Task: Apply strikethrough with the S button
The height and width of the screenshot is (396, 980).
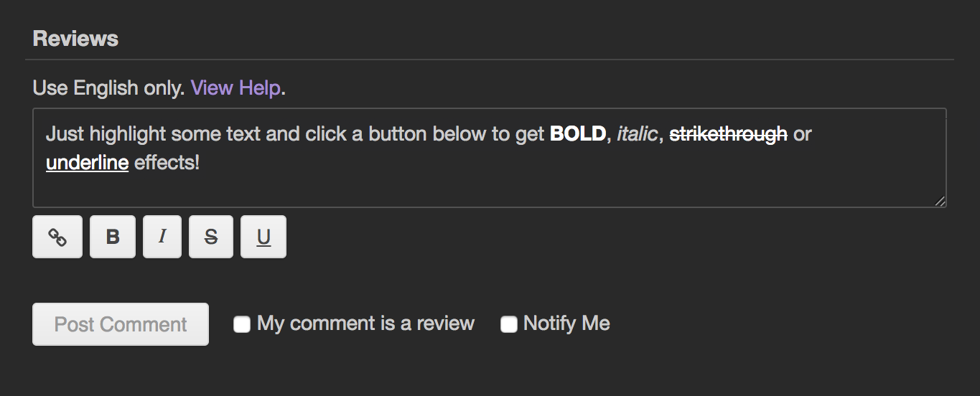Action: click(x=211, y=237)
